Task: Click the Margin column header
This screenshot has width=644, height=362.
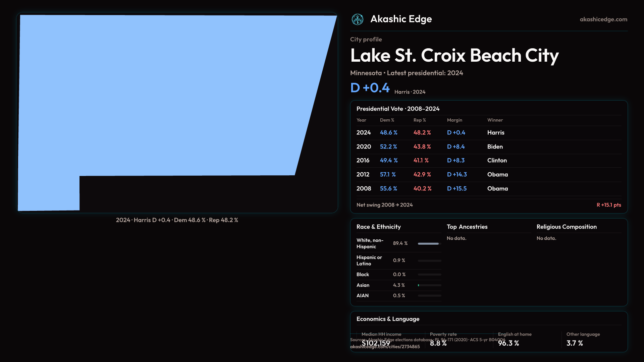Action: click(x=454, y=120)
